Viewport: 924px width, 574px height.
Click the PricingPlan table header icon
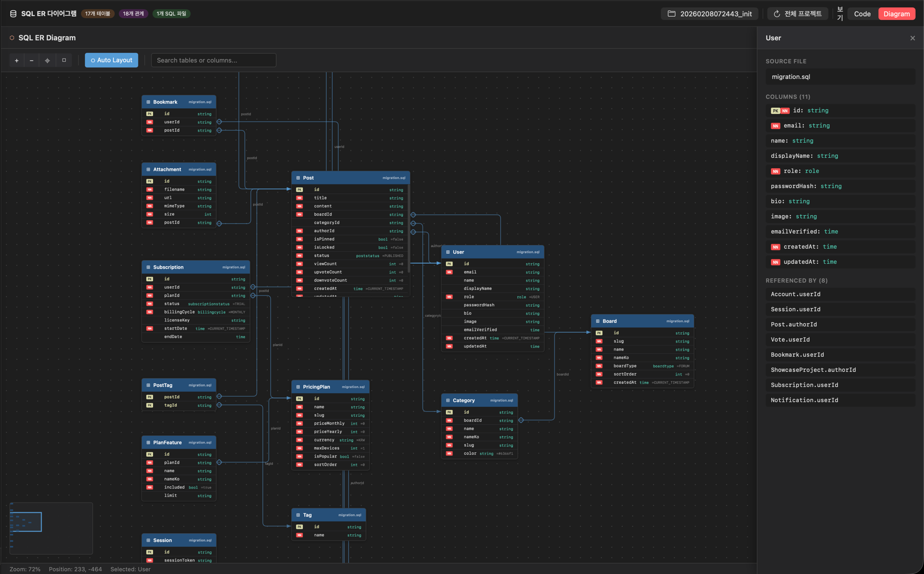(298, 387)
